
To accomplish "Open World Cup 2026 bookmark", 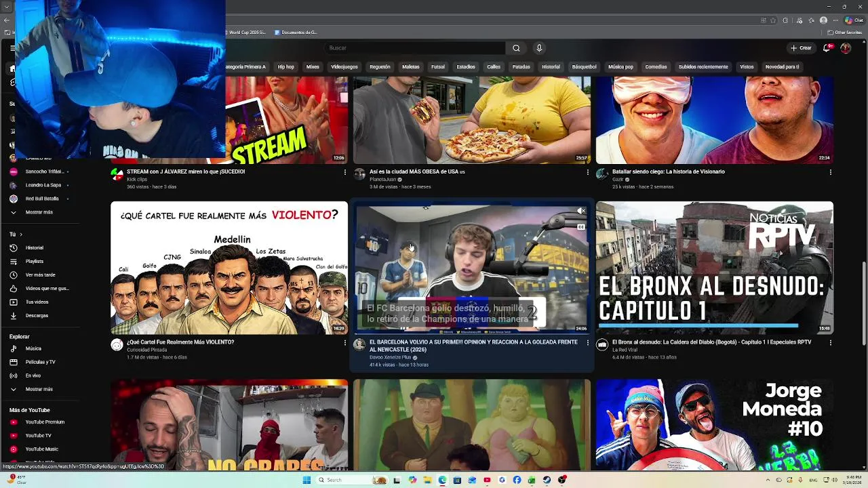I will click(x=246, y=33).
